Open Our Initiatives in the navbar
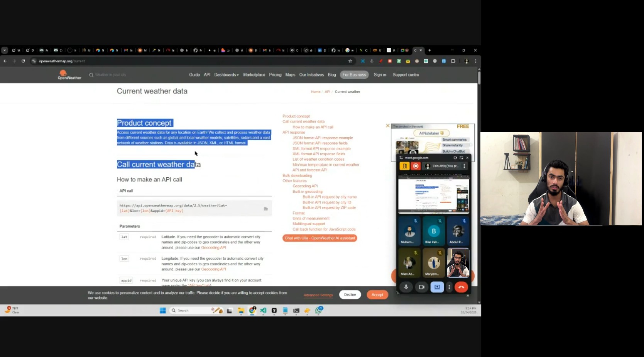 click(x=311, y=75)
